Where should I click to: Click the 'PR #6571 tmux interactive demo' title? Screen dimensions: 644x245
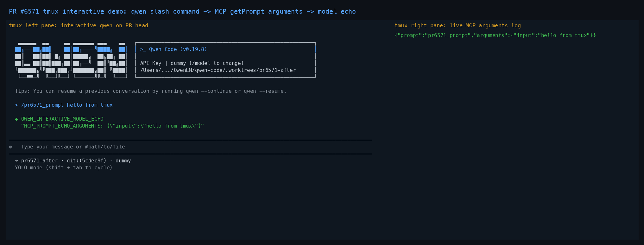182,12
